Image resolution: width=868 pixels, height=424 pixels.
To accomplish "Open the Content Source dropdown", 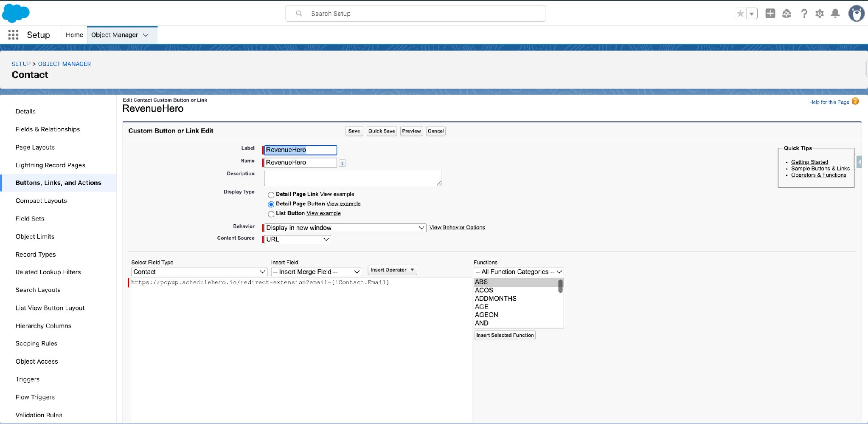I will (297, 239).
